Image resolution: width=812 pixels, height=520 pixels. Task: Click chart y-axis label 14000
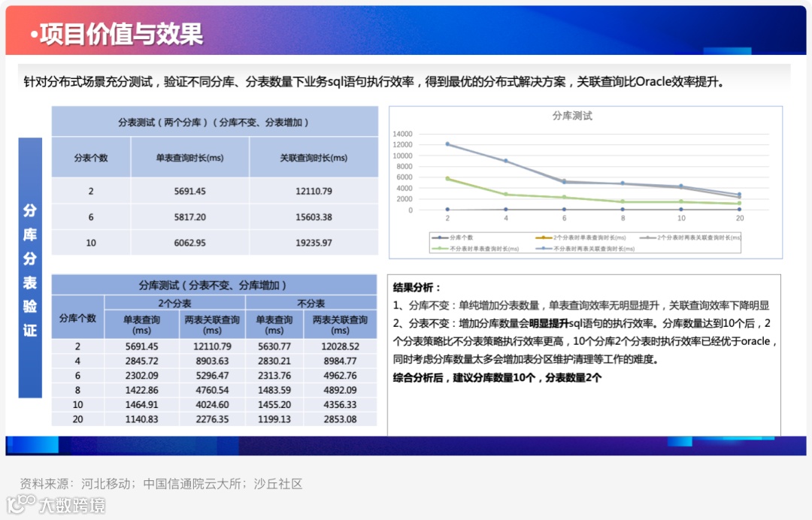(402, 134)
